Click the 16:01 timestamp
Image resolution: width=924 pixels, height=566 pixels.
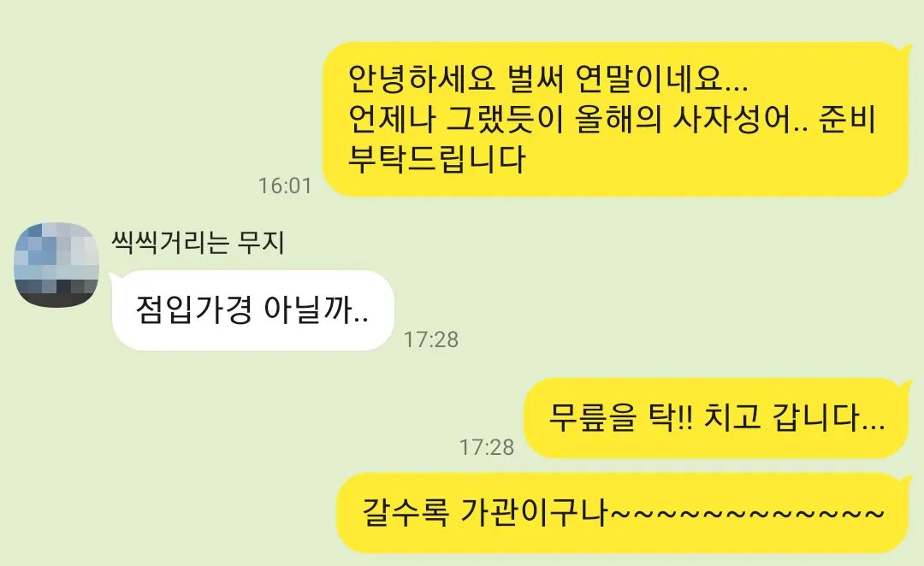[x=285, y=186]
